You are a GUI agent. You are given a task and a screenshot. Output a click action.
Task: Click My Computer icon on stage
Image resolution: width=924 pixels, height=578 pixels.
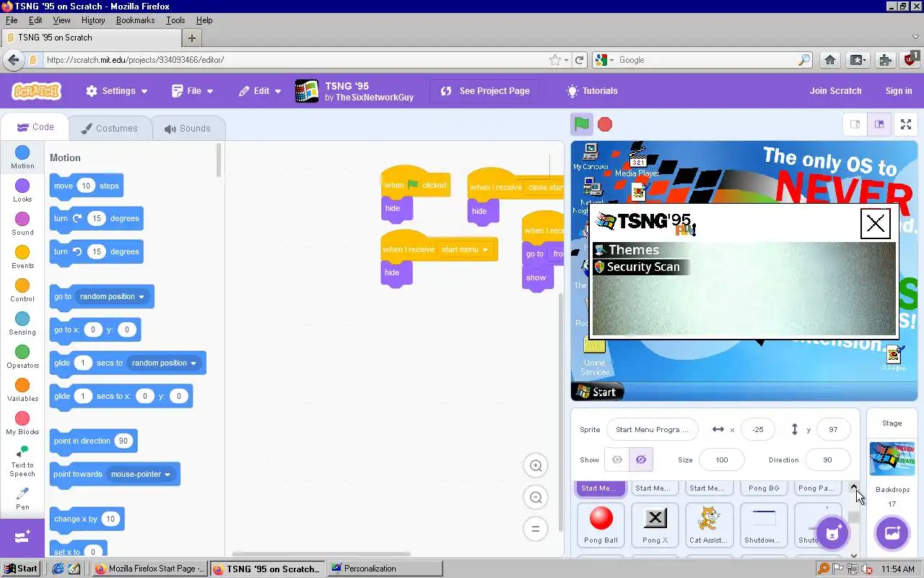coord(590,157)
